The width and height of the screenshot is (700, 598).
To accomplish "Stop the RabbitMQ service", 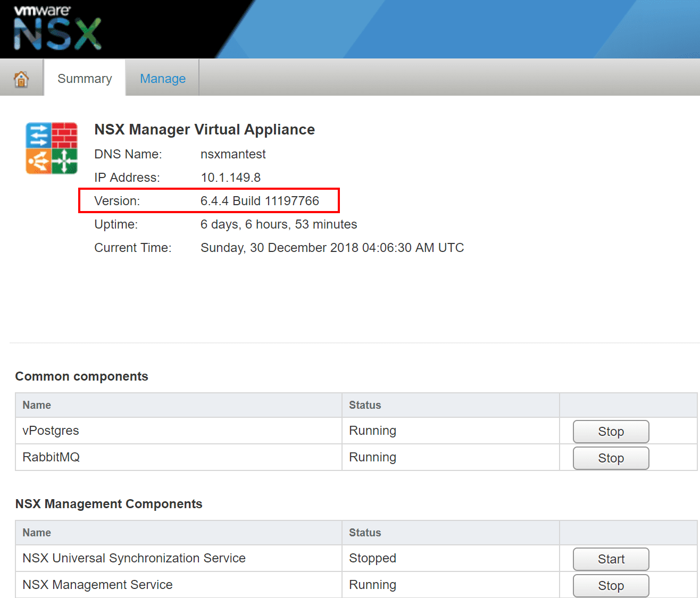I will click(611, 458).
